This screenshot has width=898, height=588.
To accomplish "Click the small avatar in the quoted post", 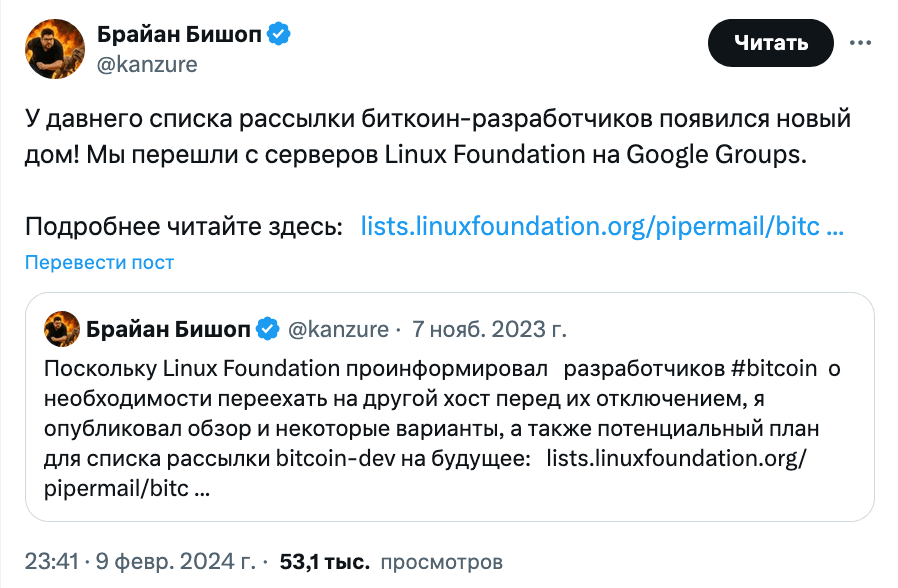I will pos(62,329).
